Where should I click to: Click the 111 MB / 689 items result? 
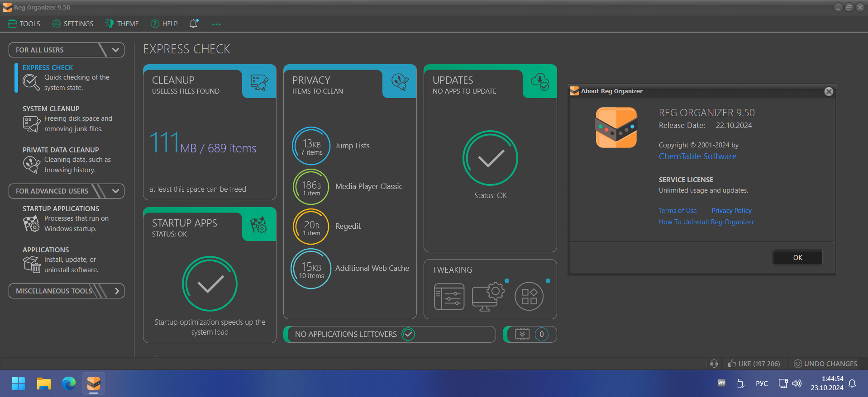click(203, 143)
